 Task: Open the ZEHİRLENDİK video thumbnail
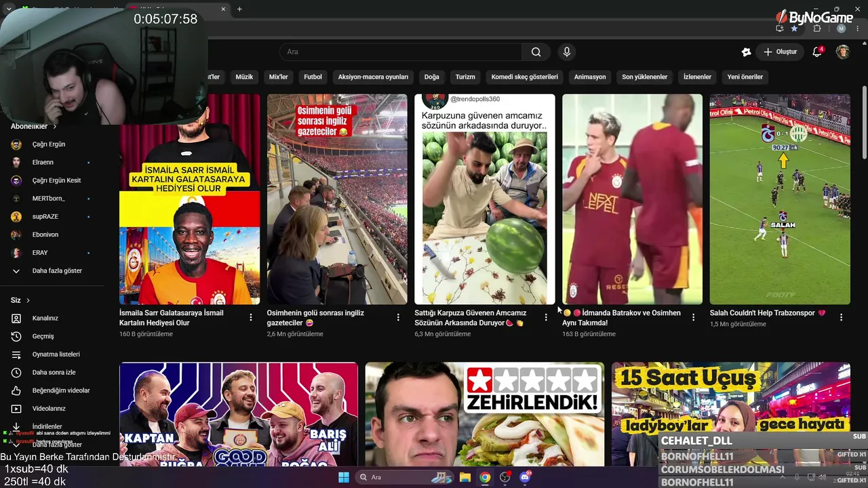coord(485,414)
